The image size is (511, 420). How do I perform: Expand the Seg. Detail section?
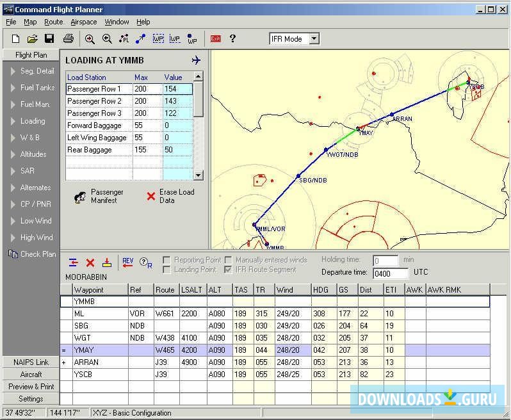[x=13, y=71]
